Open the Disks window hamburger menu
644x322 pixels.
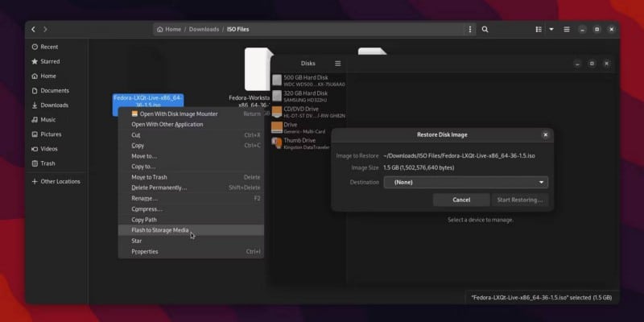337,64
